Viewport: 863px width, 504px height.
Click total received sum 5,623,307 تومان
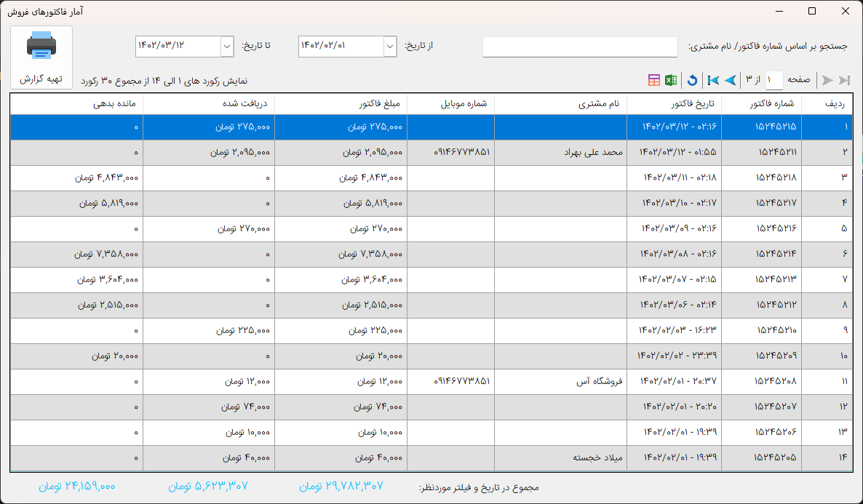tap(208, 487)
